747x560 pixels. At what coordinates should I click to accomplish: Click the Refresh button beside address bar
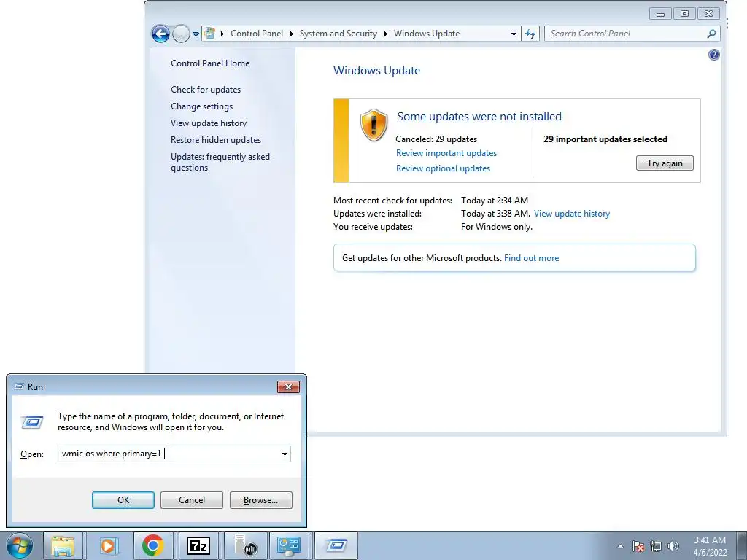(530, 34)
